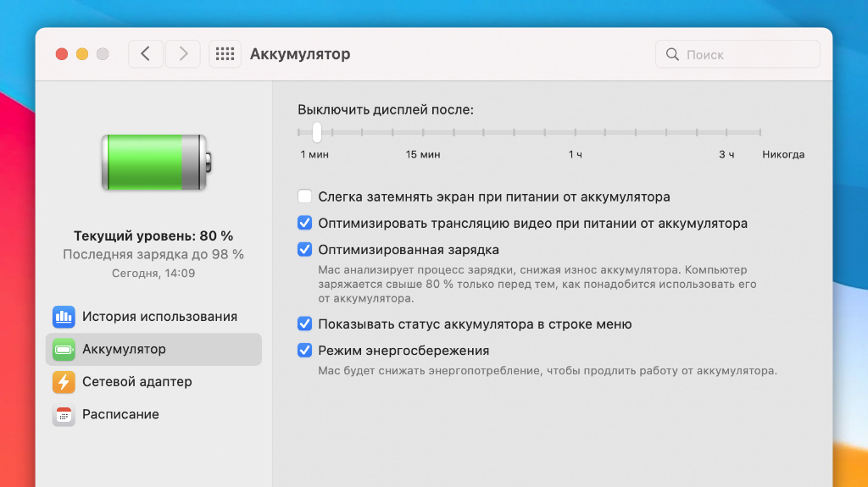868x487 pixels.
Task: Go forward with the right chevron button
Action: (183, 53)
